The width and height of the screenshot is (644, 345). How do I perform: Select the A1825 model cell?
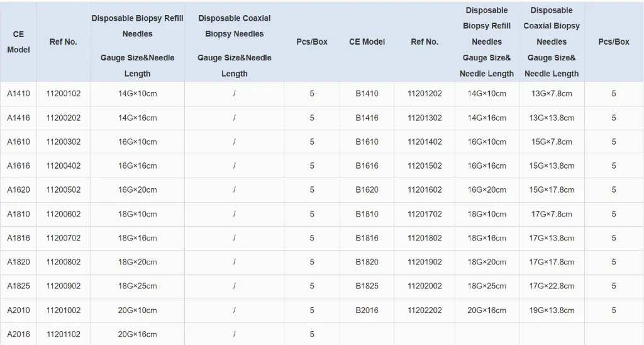tap(18, 286)
